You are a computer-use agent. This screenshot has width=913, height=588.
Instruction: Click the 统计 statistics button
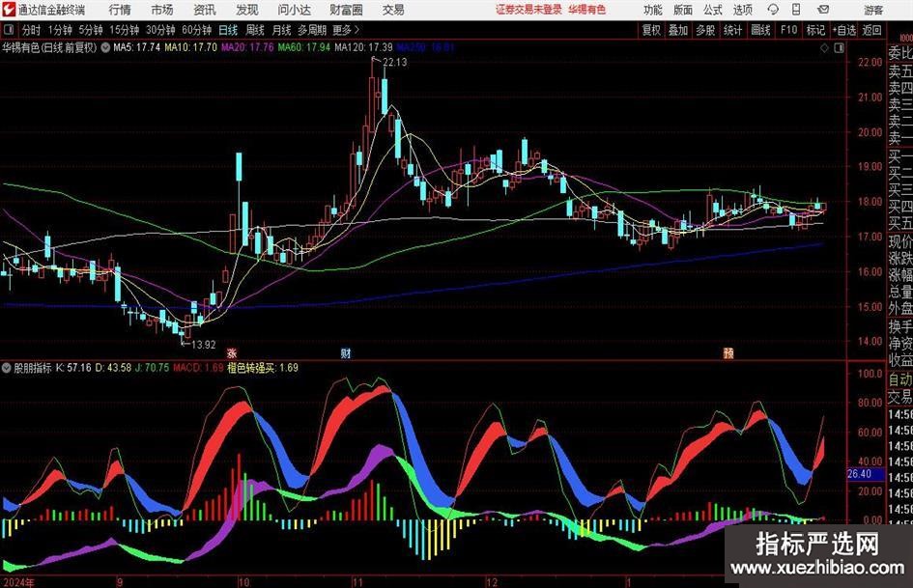[x=732, y=30]
